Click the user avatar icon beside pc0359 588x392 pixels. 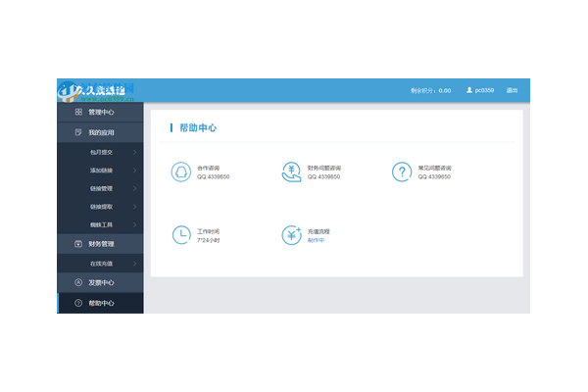469,90
